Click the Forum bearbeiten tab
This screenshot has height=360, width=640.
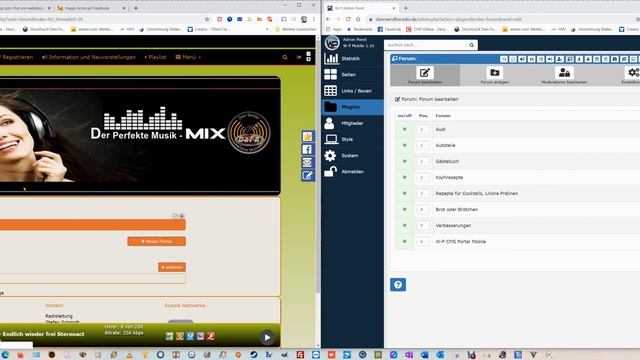pos(425,75)
